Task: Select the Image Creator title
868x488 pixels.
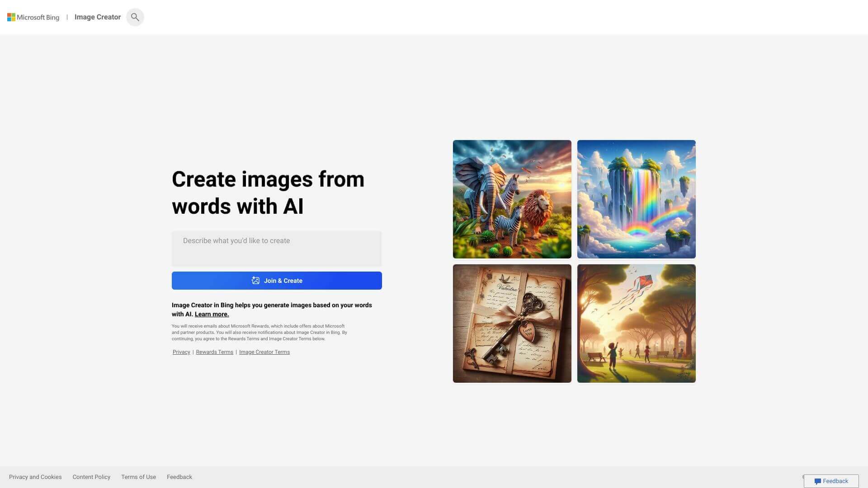Action: (x=97, y=17)
